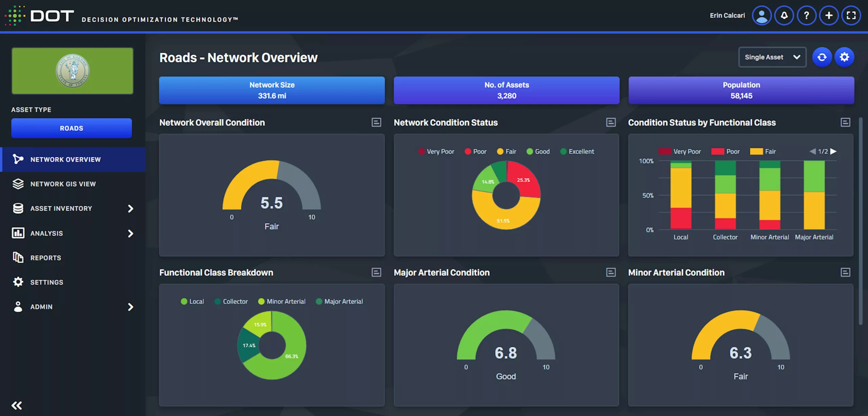This screenshot has height=416, width=868.
Task: Click the plus add icon in header
Action: click(829, 16)
